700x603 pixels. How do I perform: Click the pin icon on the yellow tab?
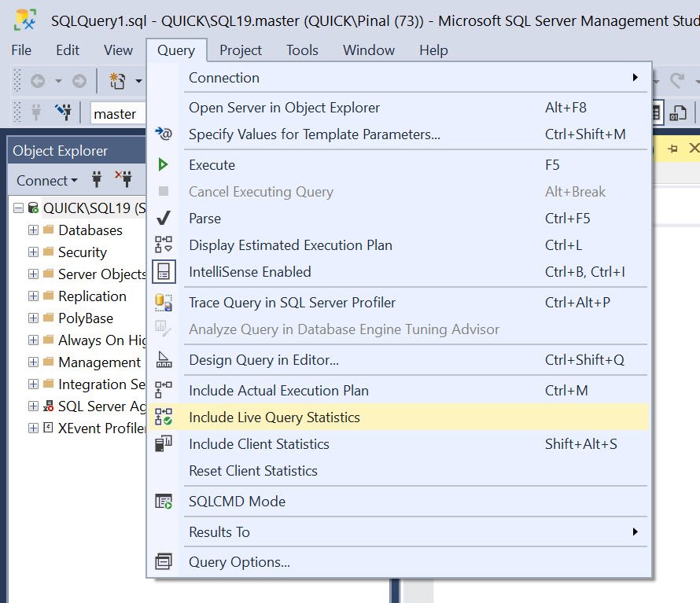pos(672,148)
